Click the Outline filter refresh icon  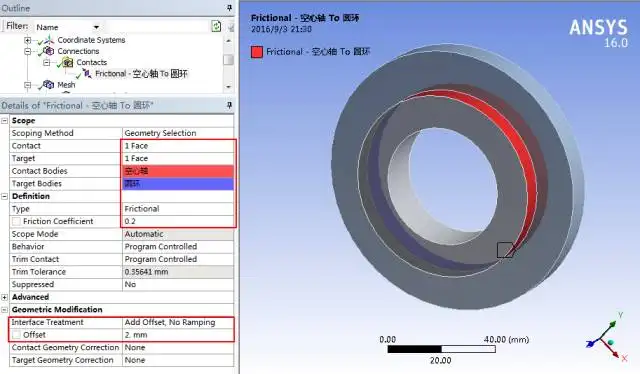[216, 27]
